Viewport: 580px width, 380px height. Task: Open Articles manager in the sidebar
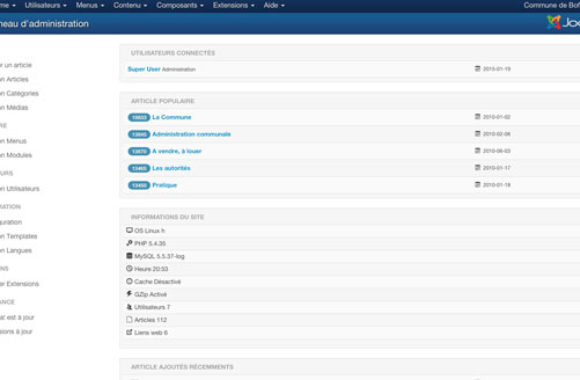(14, 79)
